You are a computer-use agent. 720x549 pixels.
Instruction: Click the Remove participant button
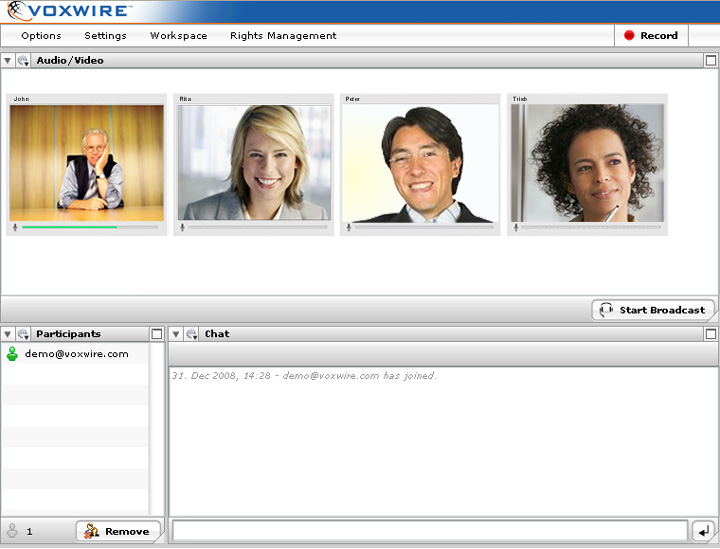point(118,531)
